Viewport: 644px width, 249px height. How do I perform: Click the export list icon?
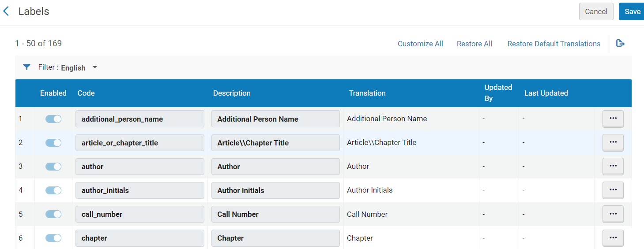tap(620, 43)
